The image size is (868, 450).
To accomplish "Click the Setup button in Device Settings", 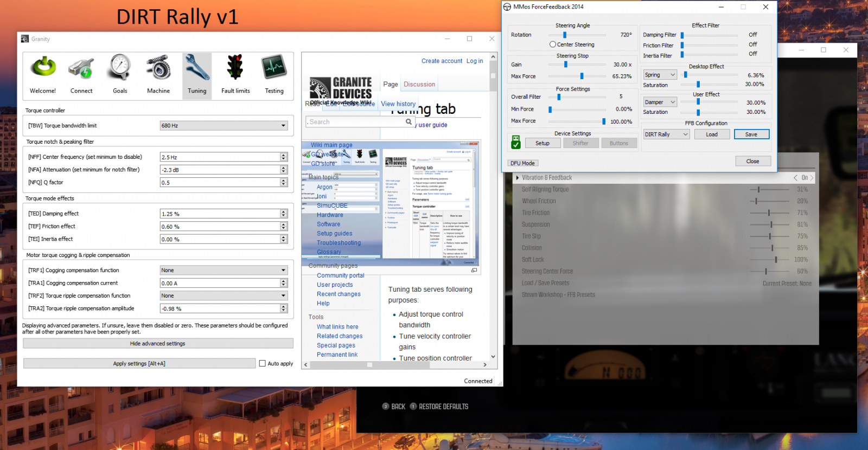I will pyautogui.click(x=542, y=143).
